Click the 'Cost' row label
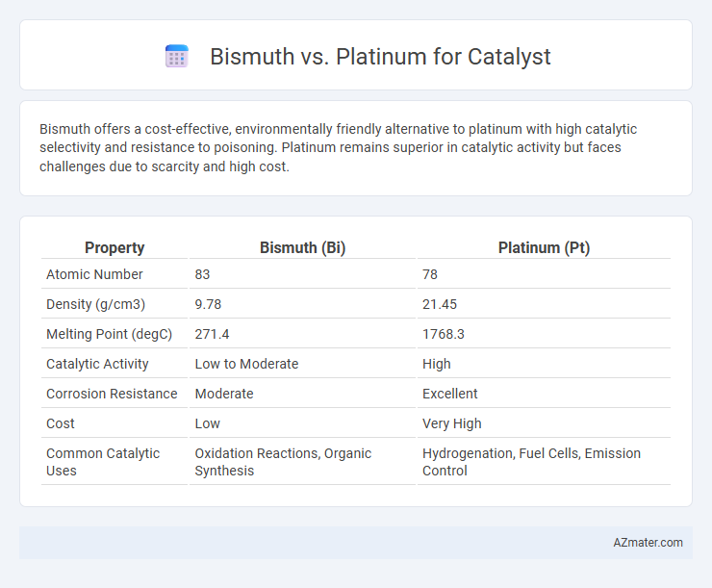Screen dimensions: 712x588 pyautogui.click(x=61, y=423)
